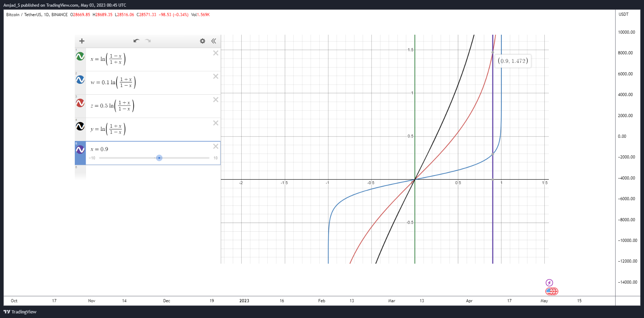Undo the last edit
Screen dimensions: 644x318
pyautogui.click(x=136, y=41)
